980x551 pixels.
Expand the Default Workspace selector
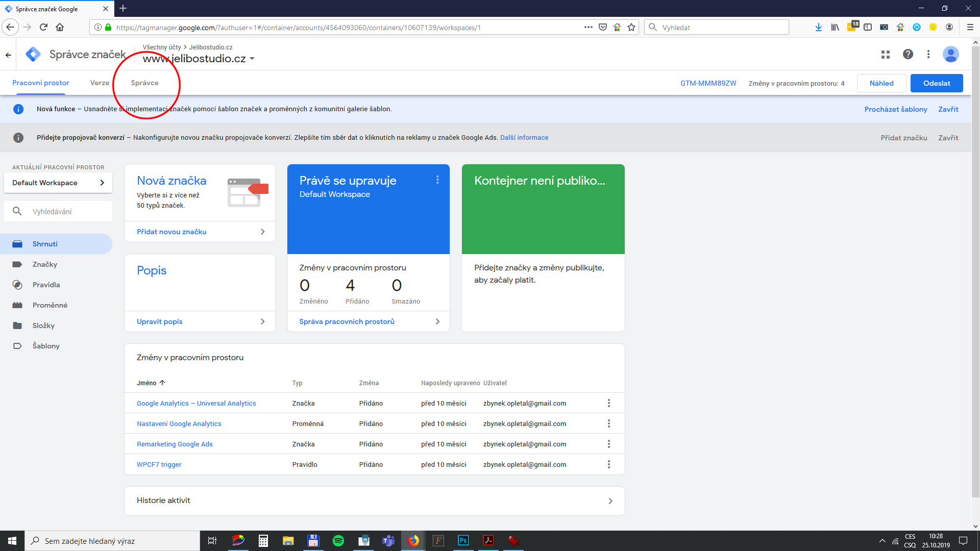(x=58, y=183)
